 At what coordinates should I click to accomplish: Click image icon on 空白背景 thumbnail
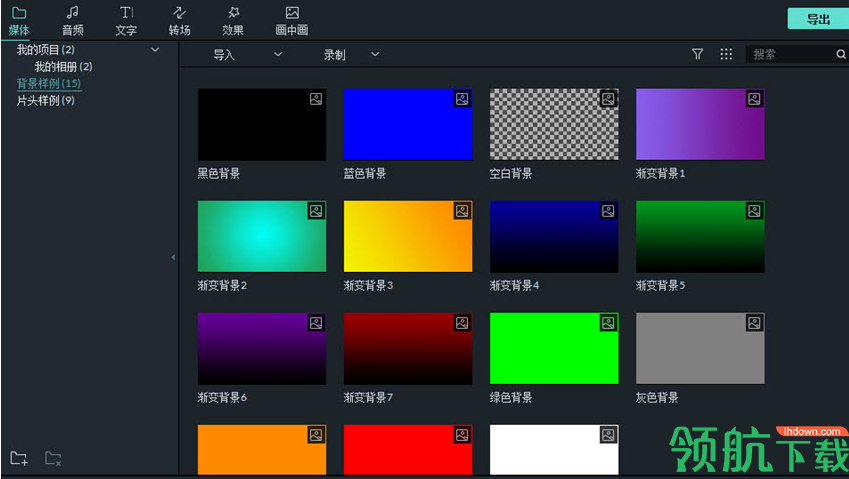[608, 99]
